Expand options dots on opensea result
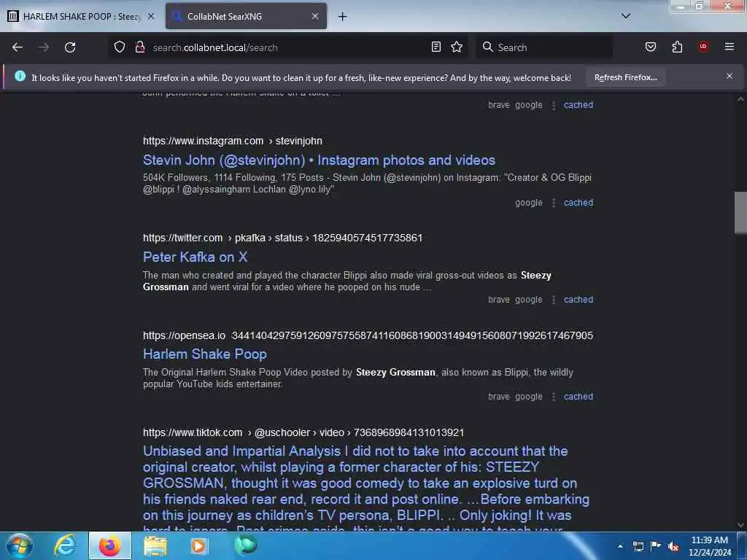 [x=554, y=397]
